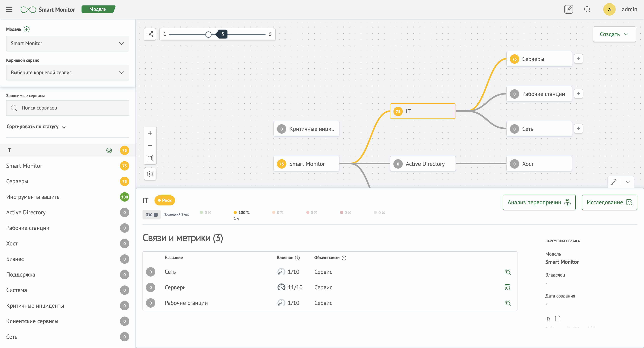
Task: Select Система in services list
Action: coord(68,290)
